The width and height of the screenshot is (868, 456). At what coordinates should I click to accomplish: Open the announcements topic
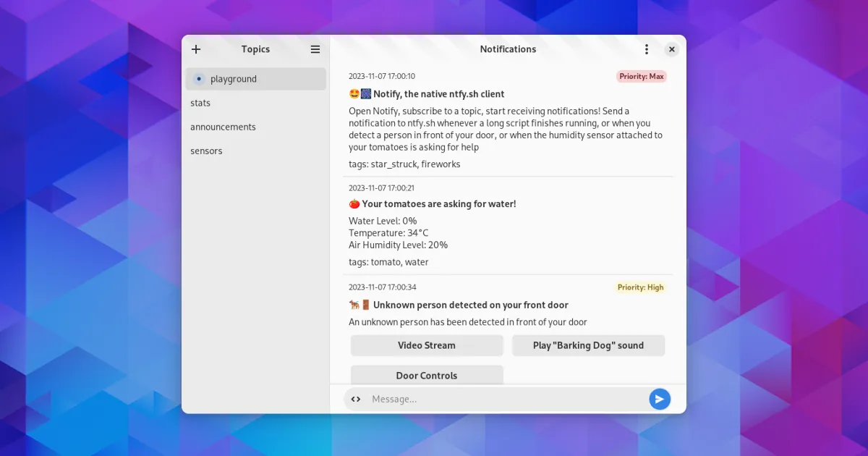click(x=223, y=127)
